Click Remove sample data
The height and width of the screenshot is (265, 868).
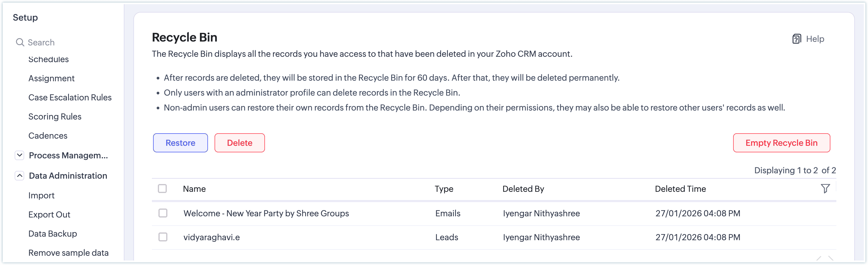pos(68,253)
